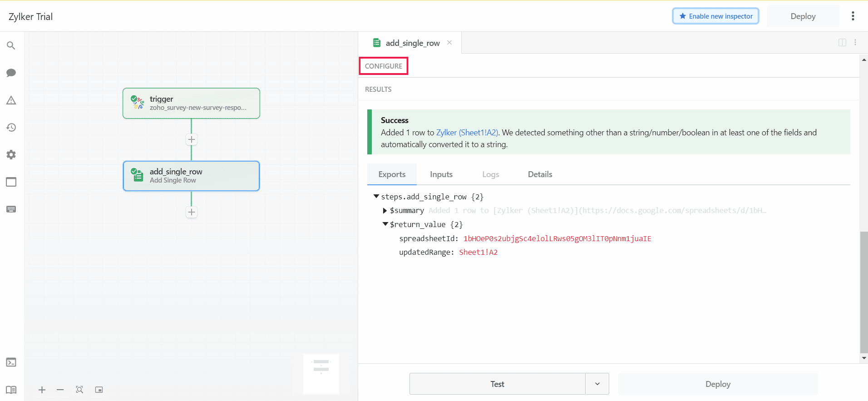
Task: Toggle split view icon in step panel
Action: point(842,42)
